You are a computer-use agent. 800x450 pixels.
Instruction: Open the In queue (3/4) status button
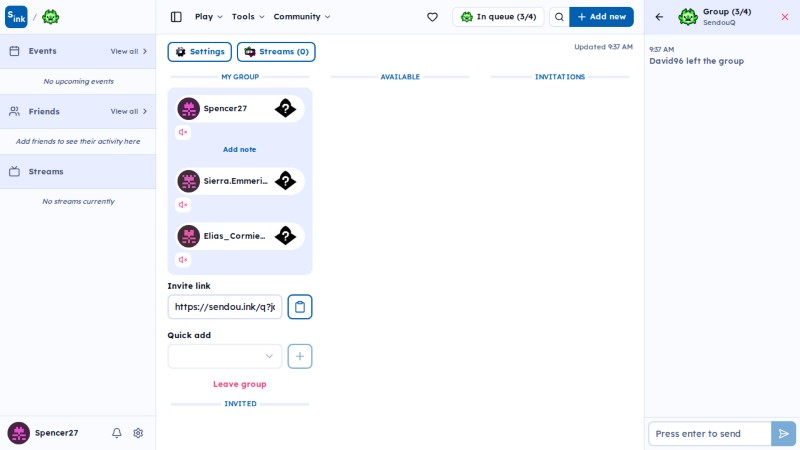[498, 17]
